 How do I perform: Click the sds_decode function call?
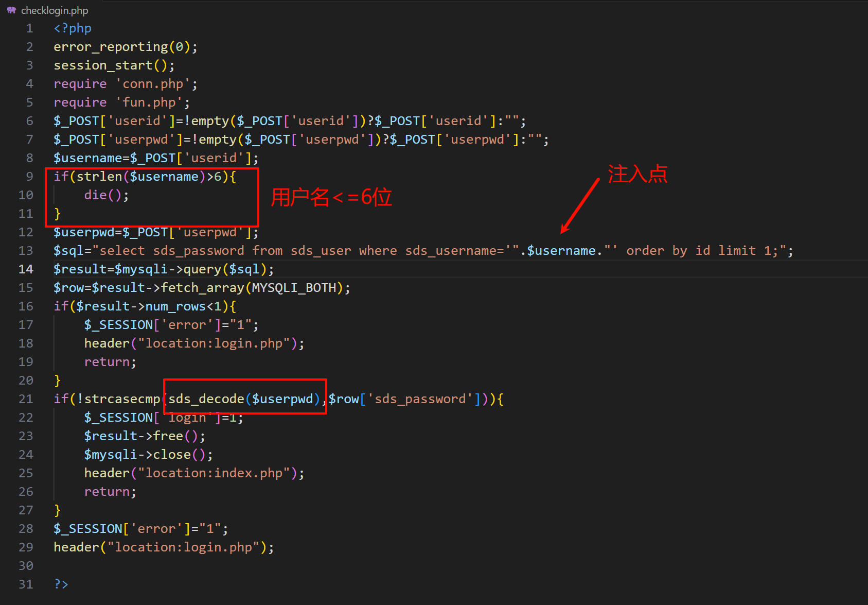206,399
